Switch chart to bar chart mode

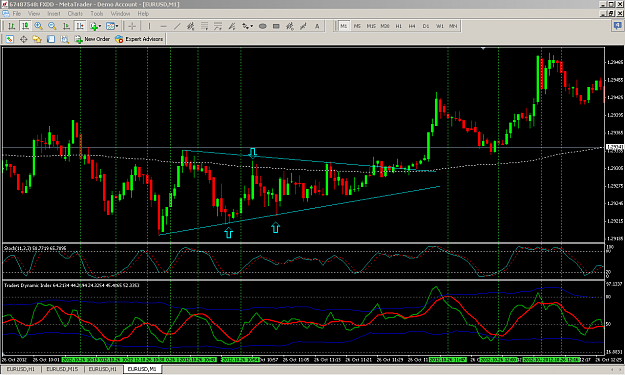[12, 26]
